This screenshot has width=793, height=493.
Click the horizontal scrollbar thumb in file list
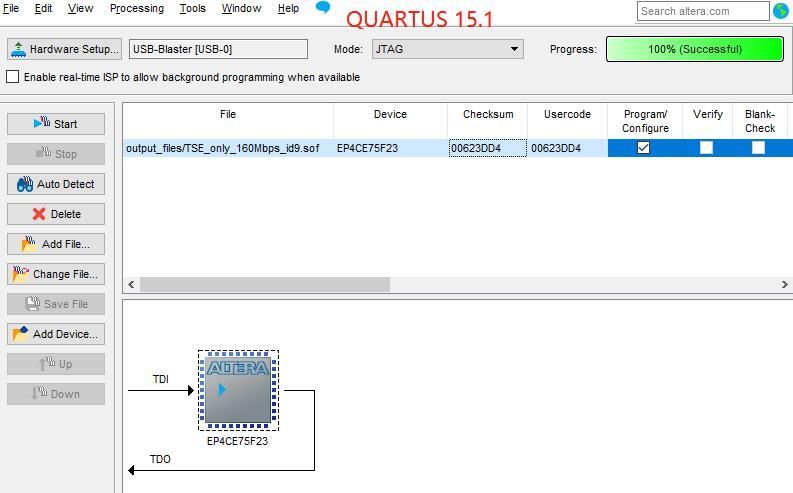pyautogui.click(x=265, y=284)
